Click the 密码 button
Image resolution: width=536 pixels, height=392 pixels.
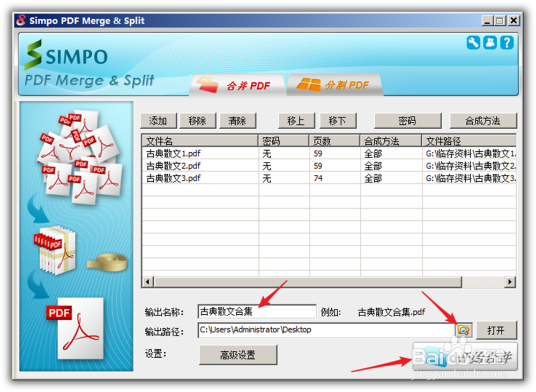click(x=407, y=121)
